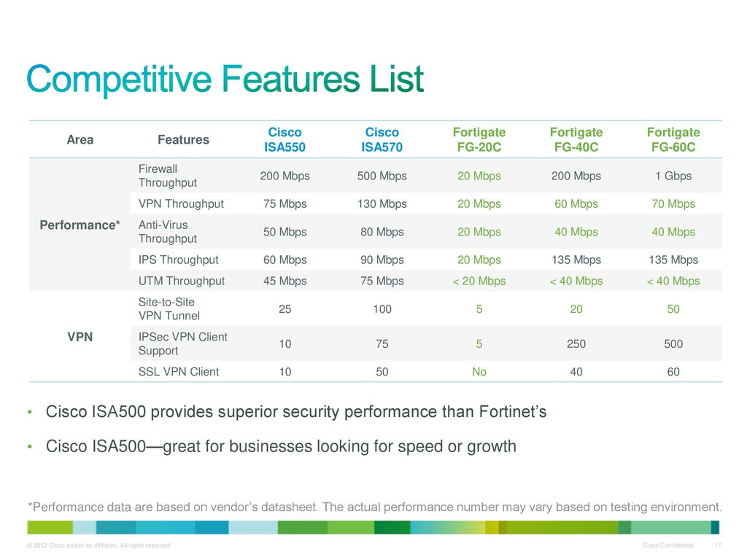
Task: Click bullet 'Cisco ISA500 provides superior security performance'
Action: click(x=296, y=412)
